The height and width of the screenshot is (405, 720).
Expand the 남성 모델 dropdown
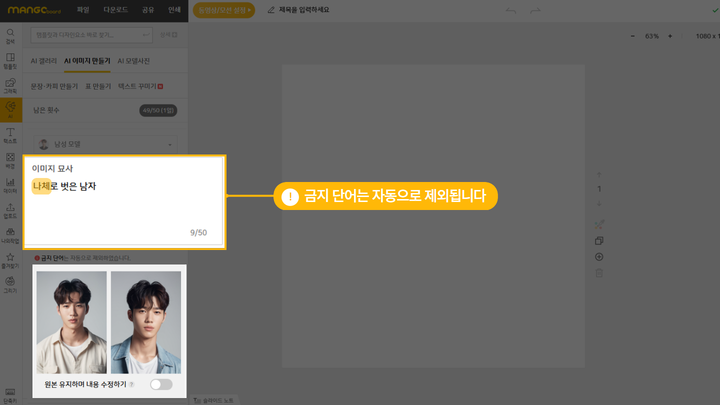tap(105, 144)
